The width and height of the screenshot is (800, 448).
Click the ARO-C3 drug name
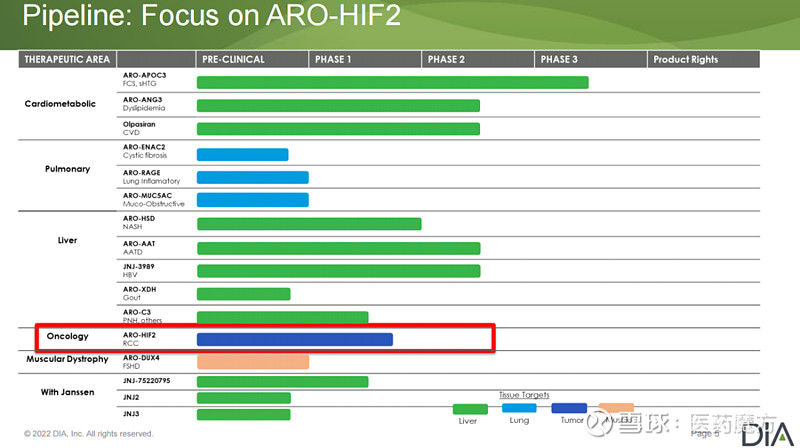click(x=137, y=312)
